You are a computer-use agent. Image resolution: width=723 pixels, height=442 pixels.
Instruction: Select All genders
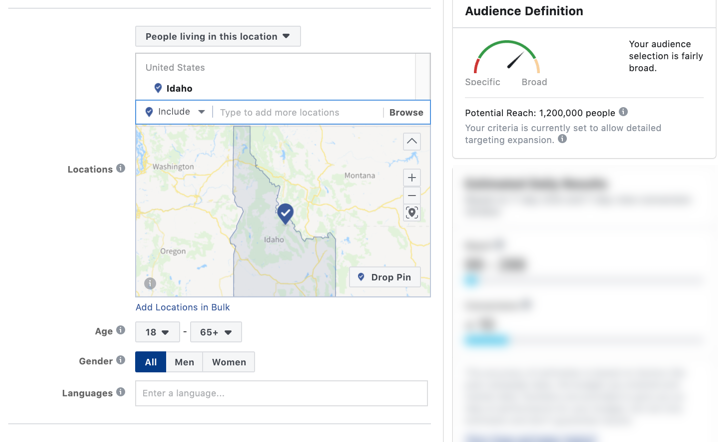tap(151, 362)
